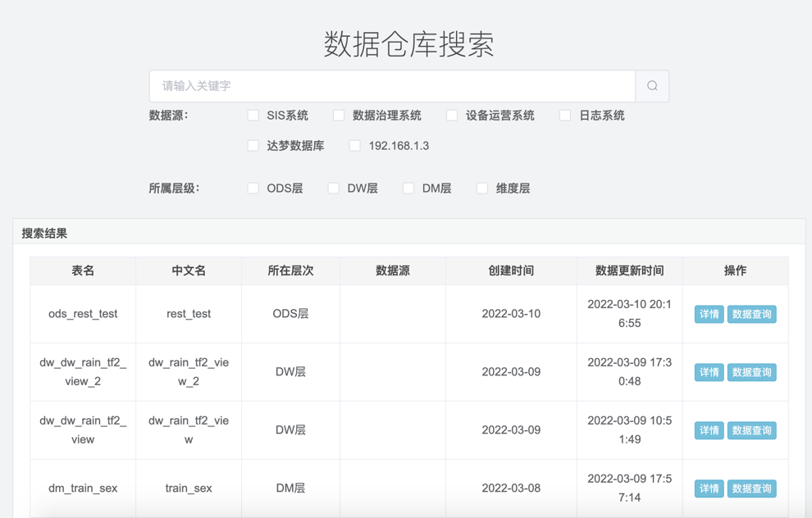Image resolution: width=812 pixels, height=518 pixels.
Task: Click 数据查询 for ods_rest_test row
Action: (751, 314)
